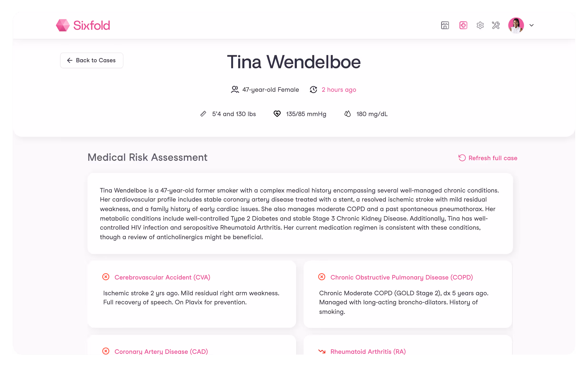Click the ruler icon beside height and weight
The width and height of the screenshot is (588, 367).
[203, 114]
